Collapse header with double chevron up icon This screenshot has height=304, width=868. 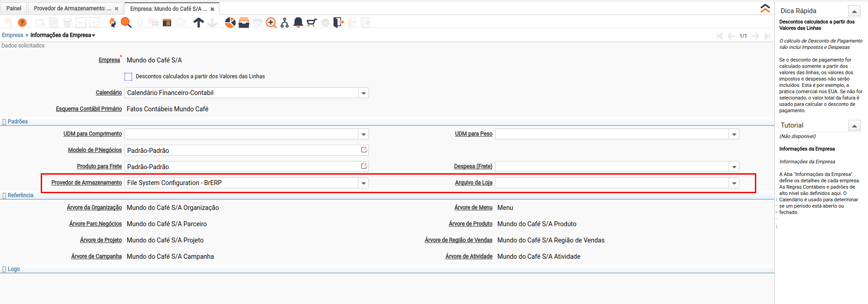[x=765, y=9]
